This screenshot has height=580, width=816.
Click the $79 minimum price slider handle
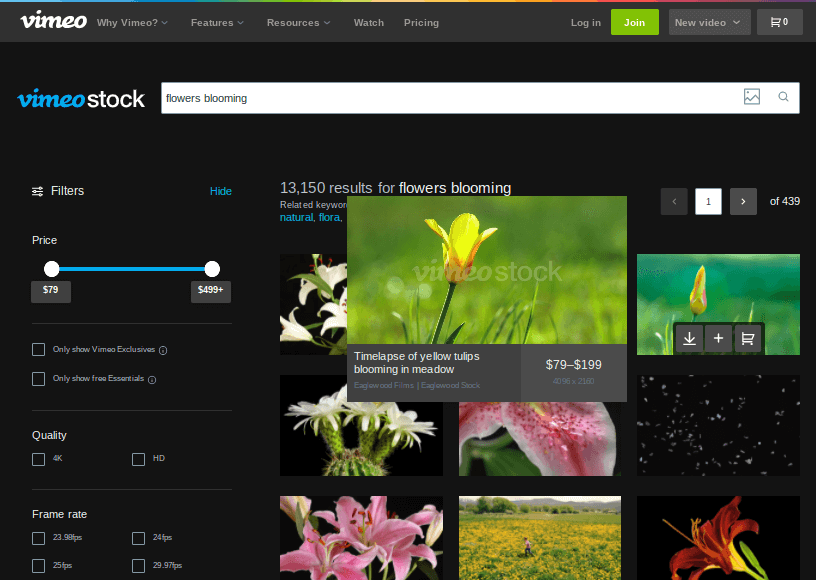point(52,268)
